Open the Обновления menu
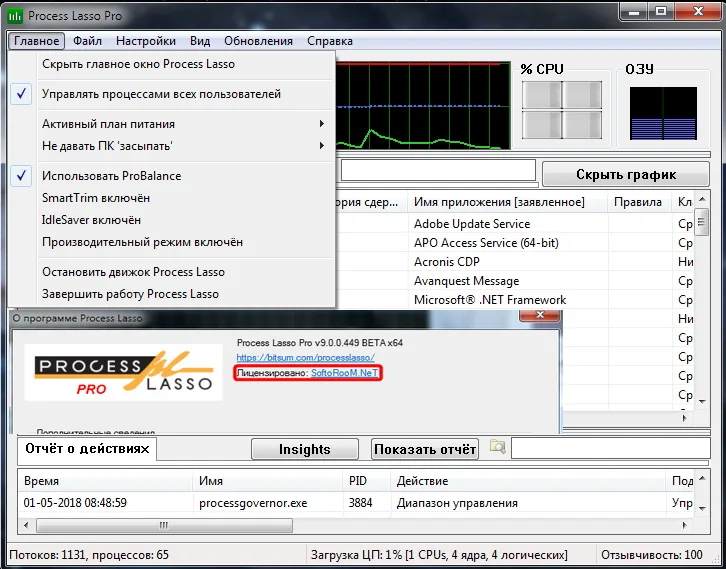The width and height of the screenshot is (726, 569). coord(258,41)
